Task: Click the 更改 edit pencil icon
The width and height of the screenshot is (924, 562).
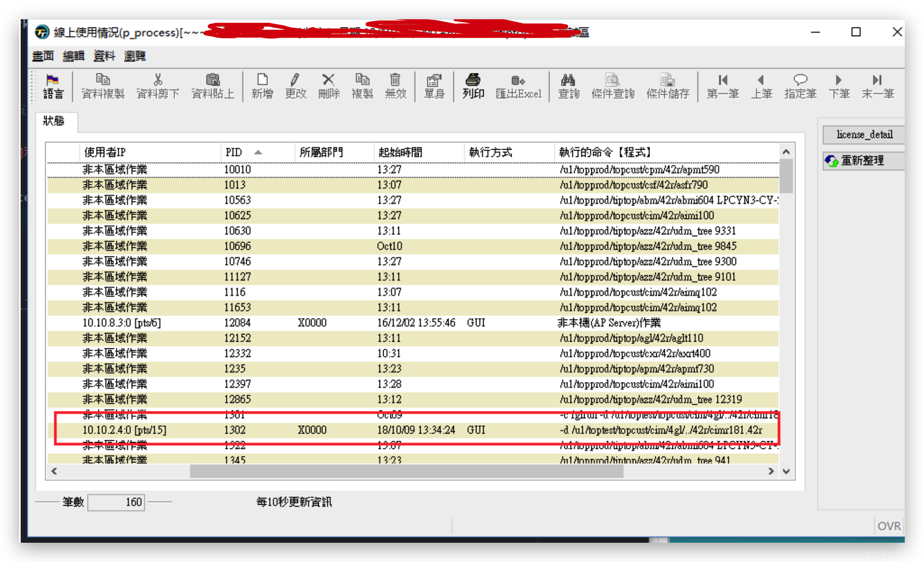Action: click(296, 86)
